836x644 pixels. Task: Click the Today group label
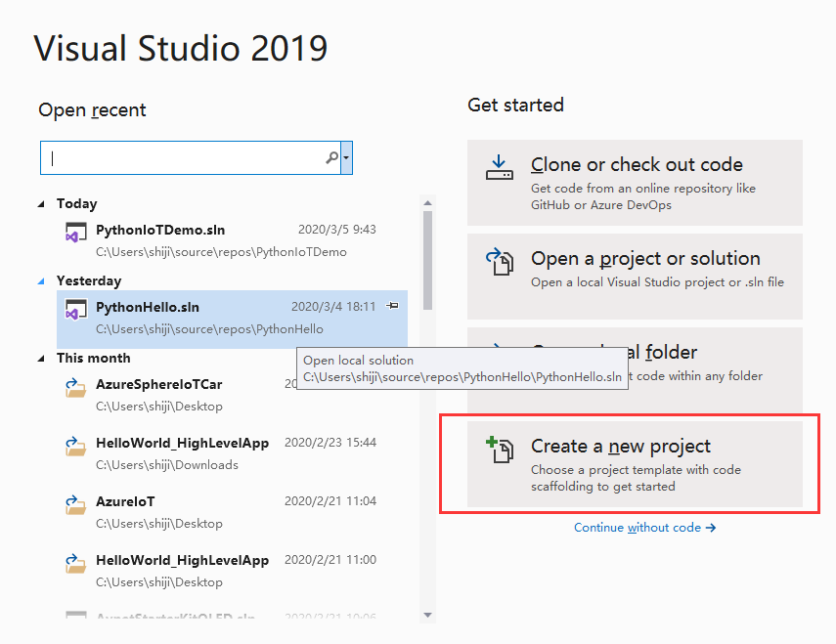pyautogui.click(x=77, y=204)
